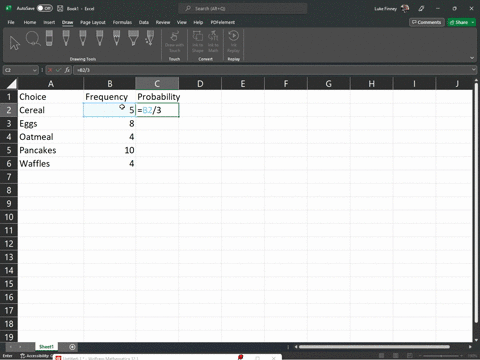Viewport: 480px width, 360px height.
Task: Open the Data tab
Action: tap(144, 22)
